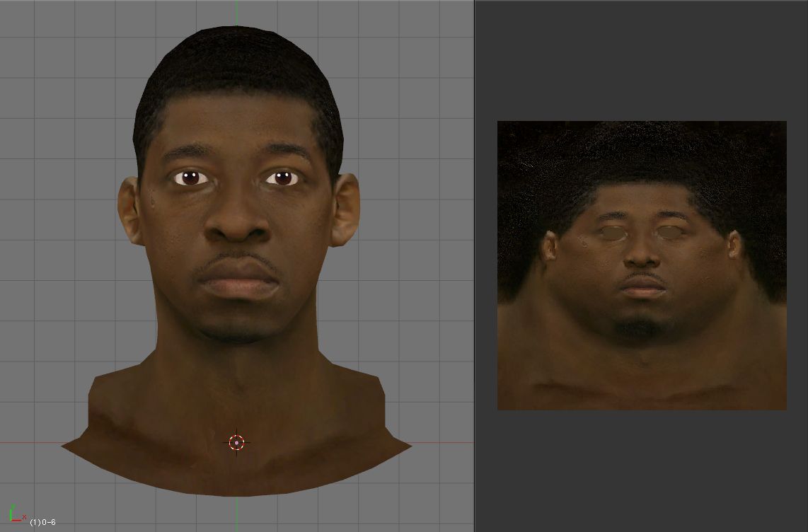Click the head model's right-side eye in the viewport
808x532 pixels.
pos(283,178)
